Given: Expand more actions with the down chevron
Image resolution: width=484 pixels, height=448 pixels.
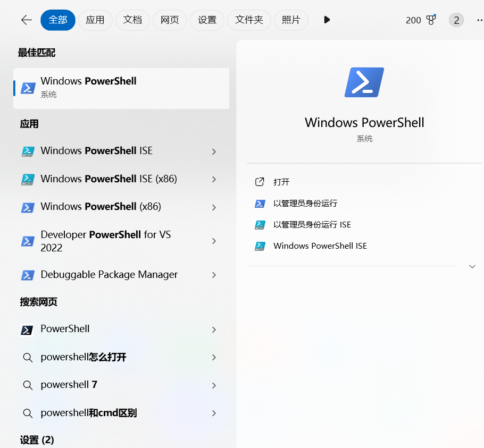Looking at the screenshot, I should coord(472,266).
